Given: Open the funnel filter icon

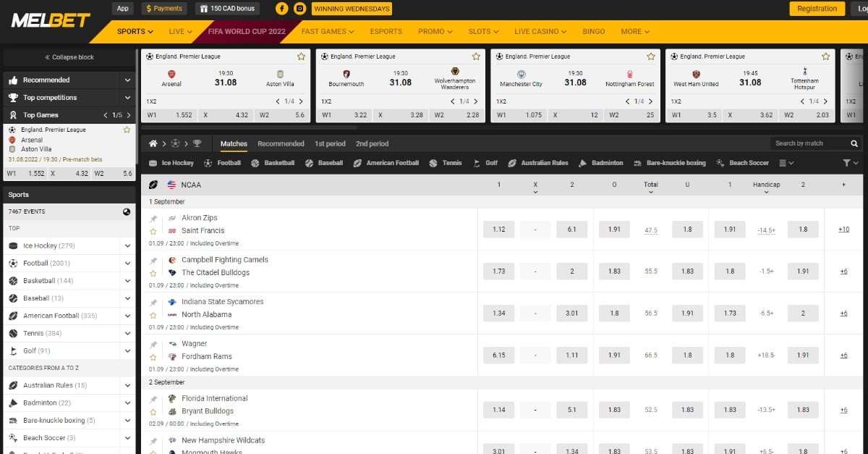Looking at the screenshot, I should click(847, 163).
